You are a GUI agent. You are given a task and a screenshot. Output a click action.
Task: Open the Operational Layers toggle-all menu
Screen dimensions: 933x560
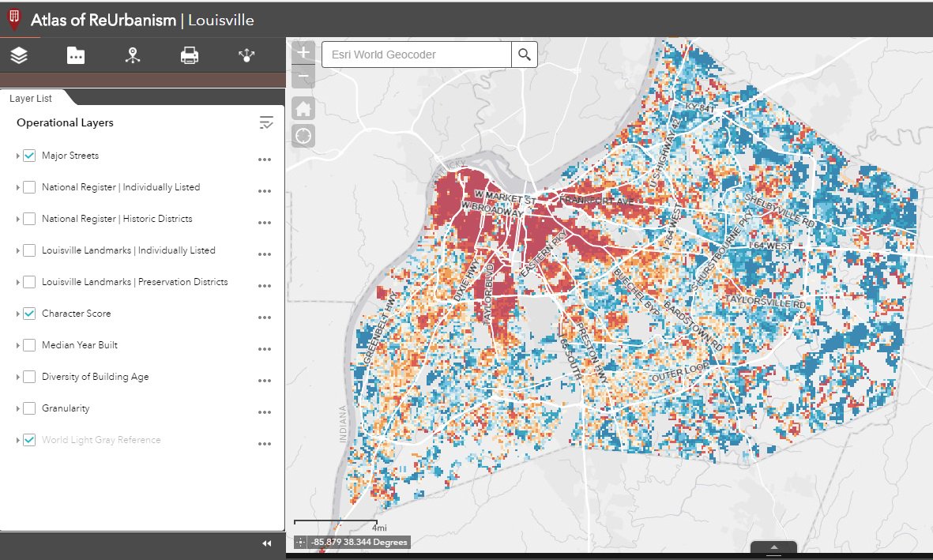click(266, 122)
